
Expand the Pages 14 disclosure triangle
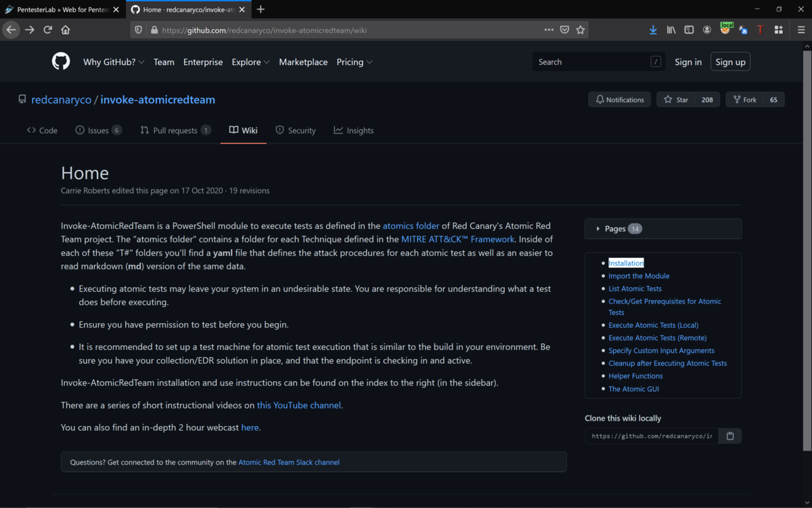[598, 229]
